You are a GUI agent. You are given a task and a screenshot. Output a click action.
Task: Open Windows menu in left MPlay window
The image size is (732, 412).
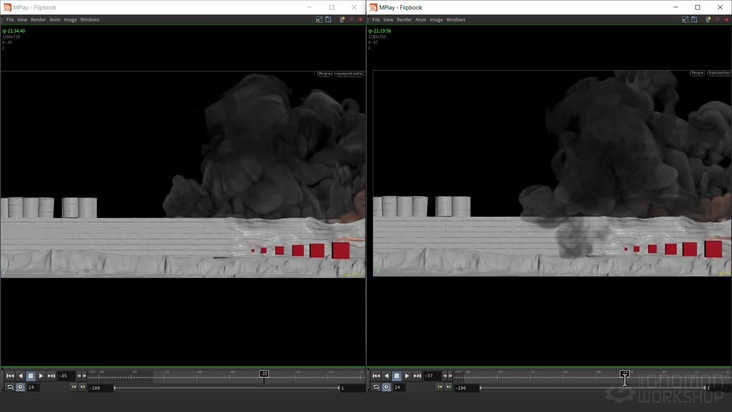[90, 20]
